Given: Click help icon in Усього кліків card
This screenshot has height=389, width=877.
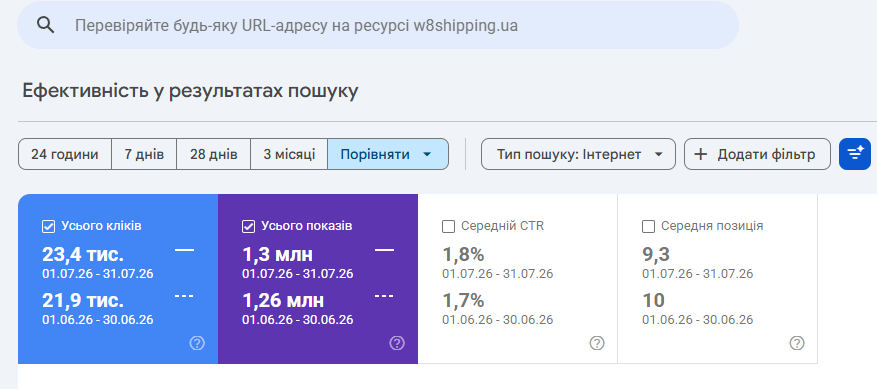Looking at the screenshot, I should (x=197, y=343).
